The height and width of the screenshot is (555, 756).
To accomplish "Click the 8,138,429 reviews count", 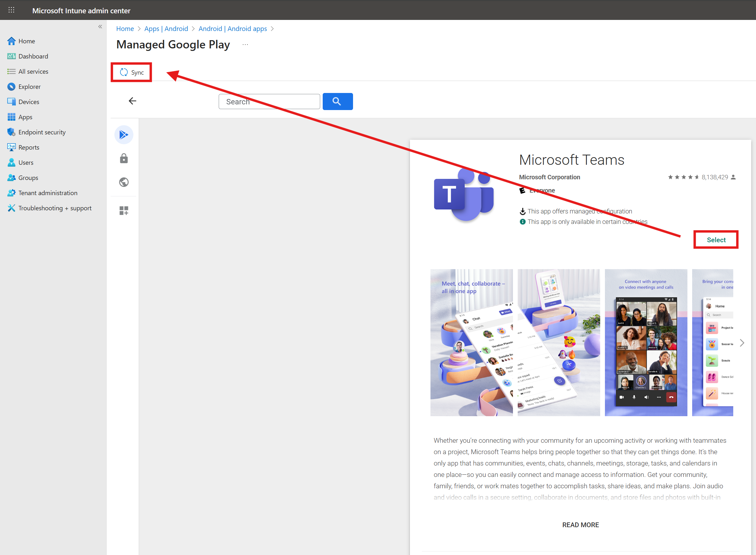I will [715, 177].
